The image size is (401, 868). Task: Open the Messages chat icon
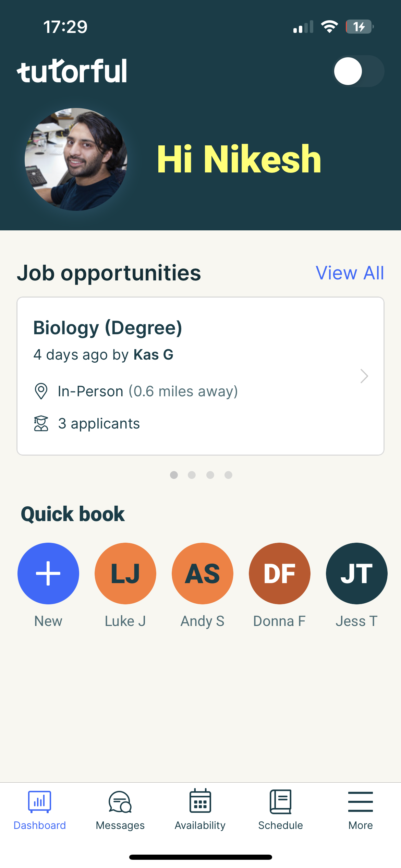click(120, 801)
